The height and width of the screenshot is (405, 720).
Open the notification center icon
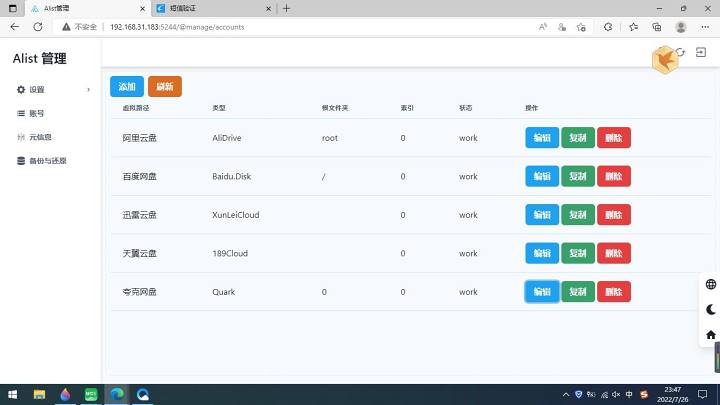[x=703, y=394]
